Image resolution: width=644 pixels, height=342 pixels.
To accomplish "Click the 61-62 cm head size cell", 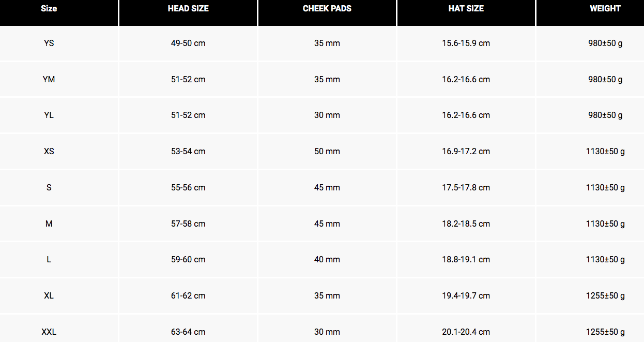I will [x=188, y=296].
